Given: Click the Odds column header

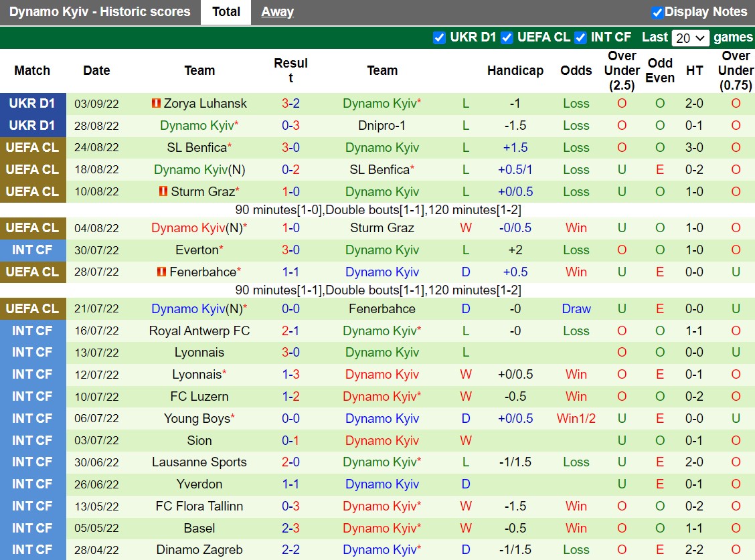Looking at the screenshot, I should point(576,70).
